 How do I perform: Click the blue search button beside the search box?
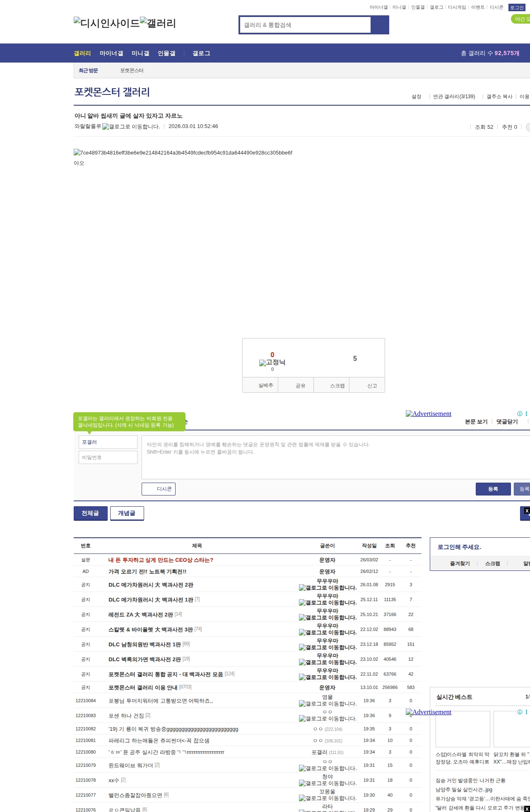click(x=380, y=25)
